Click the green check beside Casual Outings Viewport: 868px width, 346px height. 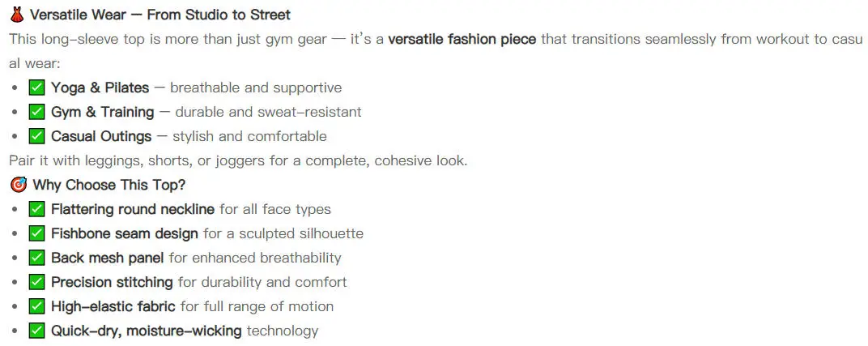click(x=36, y=136)
